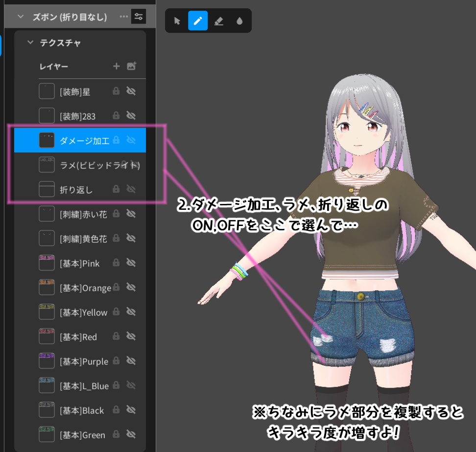Select the [装飾]星 layer thumbnail
476x452 pixels.
(x=47, y=91)
